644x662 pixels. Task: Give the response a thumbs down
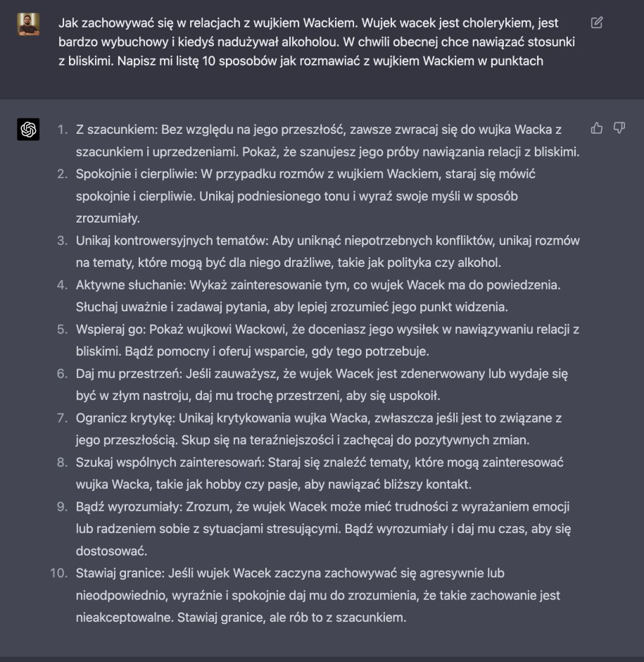tap(619, 128)
